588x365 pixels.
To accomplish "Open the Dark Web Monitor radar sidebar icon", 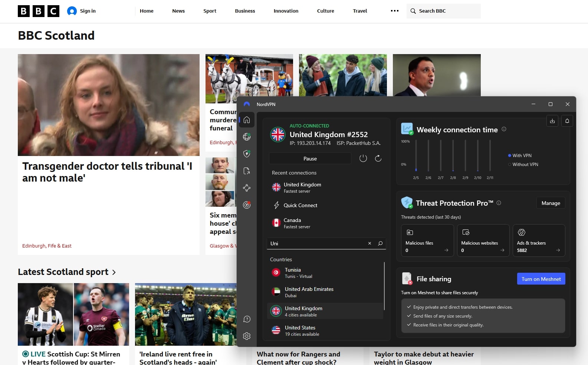I will pyautogui.click(x=247, y=205).
